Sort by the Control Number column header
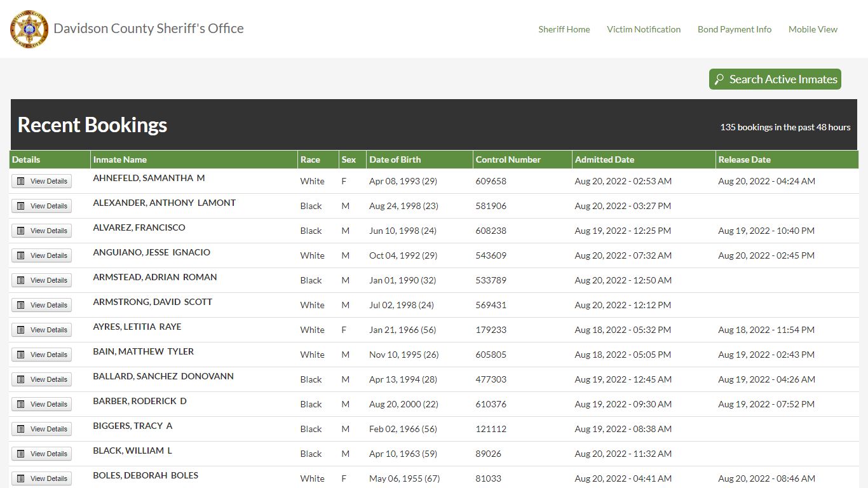The image size is (868, 488). (x=522, y=159)
